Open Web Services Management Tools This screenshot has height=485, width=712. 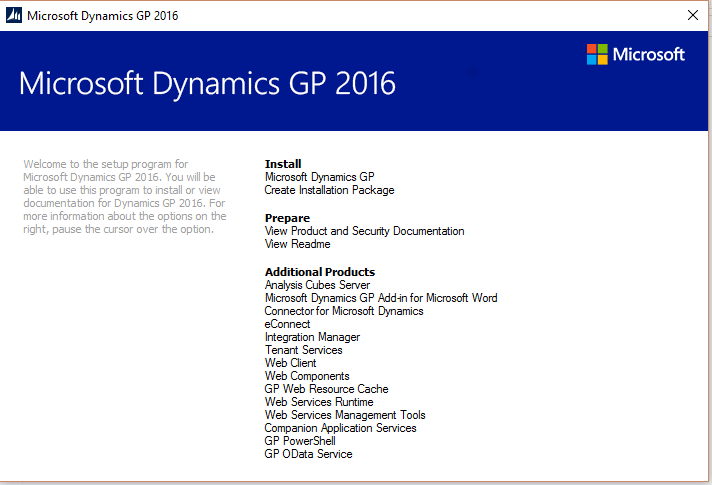pos(345,415)
